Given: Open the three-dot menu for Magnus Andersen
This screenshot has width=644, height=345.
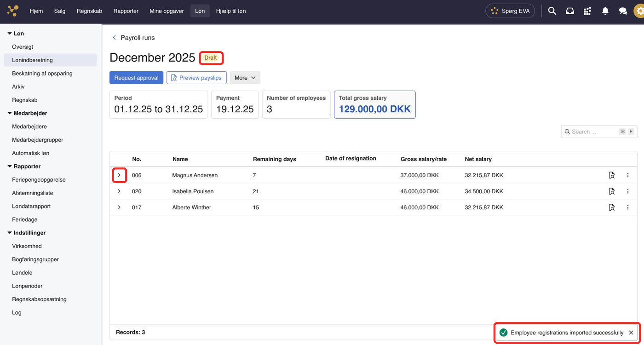Looking at the screenshot, I should (x=628, y=175).
